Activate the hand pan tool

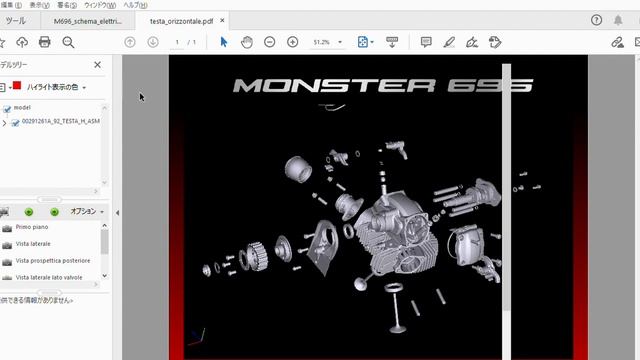pos(247,42)
